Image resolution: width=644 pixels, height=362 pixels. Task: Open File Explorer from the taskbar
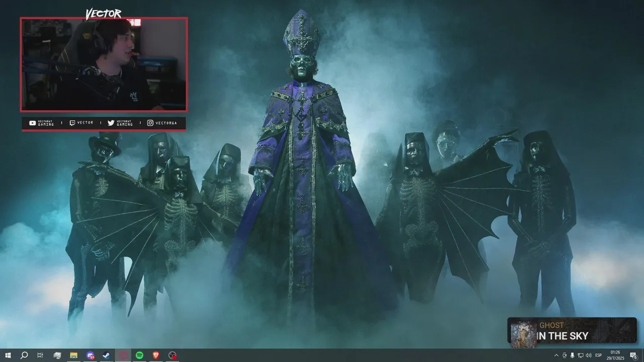point(73,355)
